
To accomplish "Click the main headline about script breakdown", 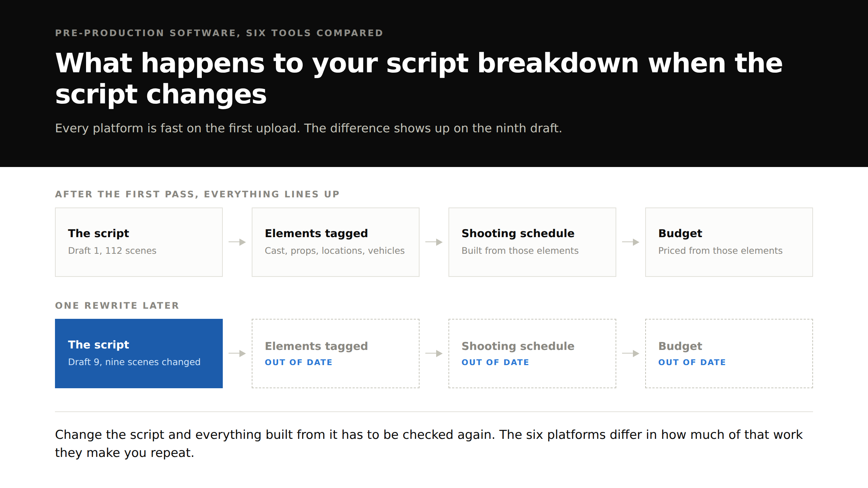I will pyautogui.click(x=419, y=78).
